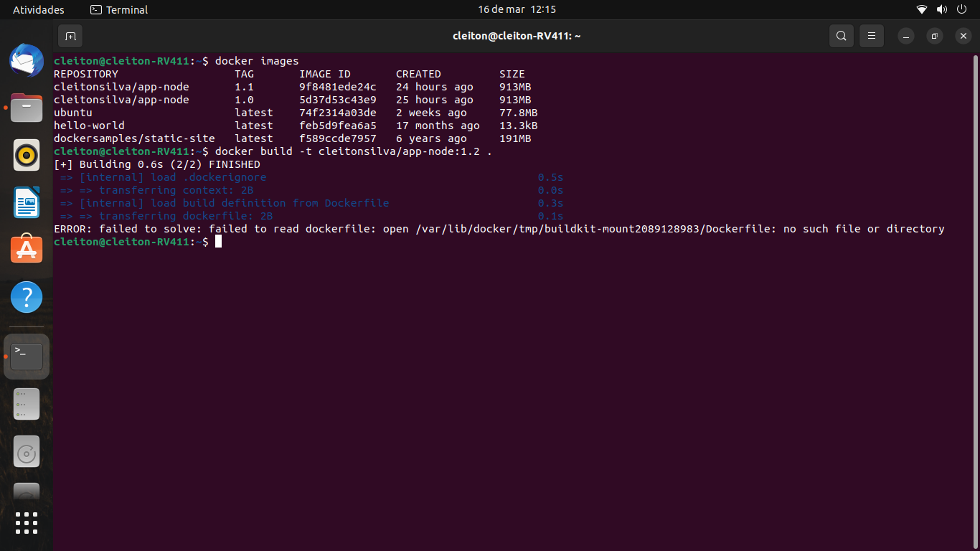Image resolution: width=980 pixels, height=551 pixels.
Task: Open the Atividades overview
Action: tap(39, 10)
